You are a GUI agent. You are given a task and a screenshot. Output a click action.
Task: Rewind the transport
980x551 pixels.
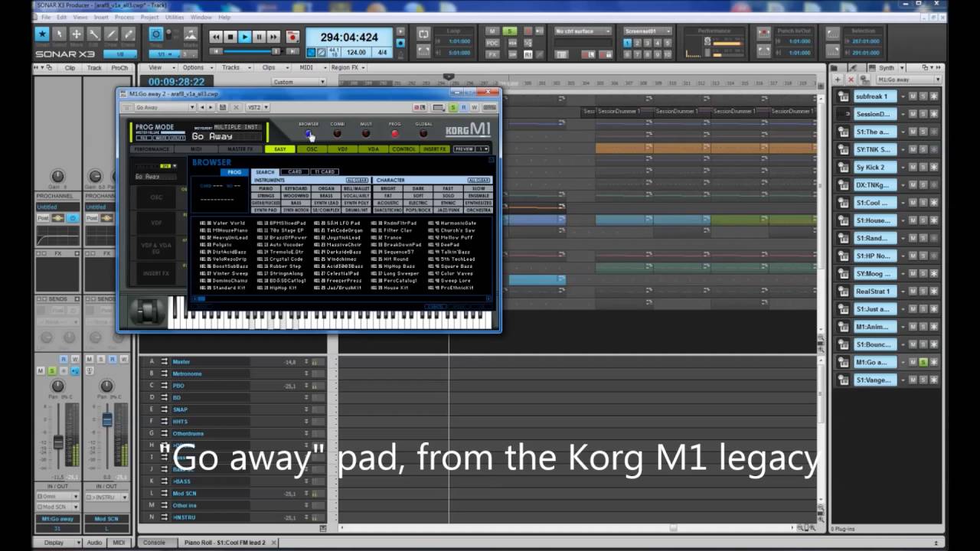pyautogui.click(x=216, y=36)
